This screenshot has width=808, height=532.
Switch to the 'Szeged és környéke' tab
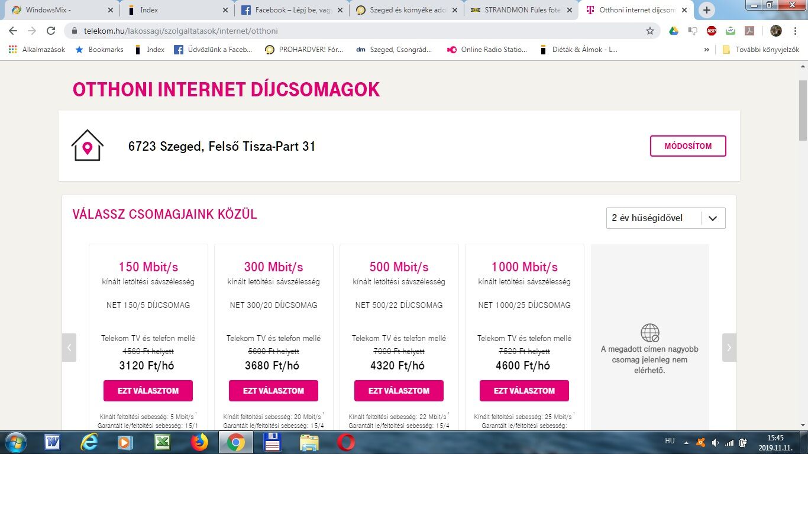pyautogui.click(x=406, y=10)
